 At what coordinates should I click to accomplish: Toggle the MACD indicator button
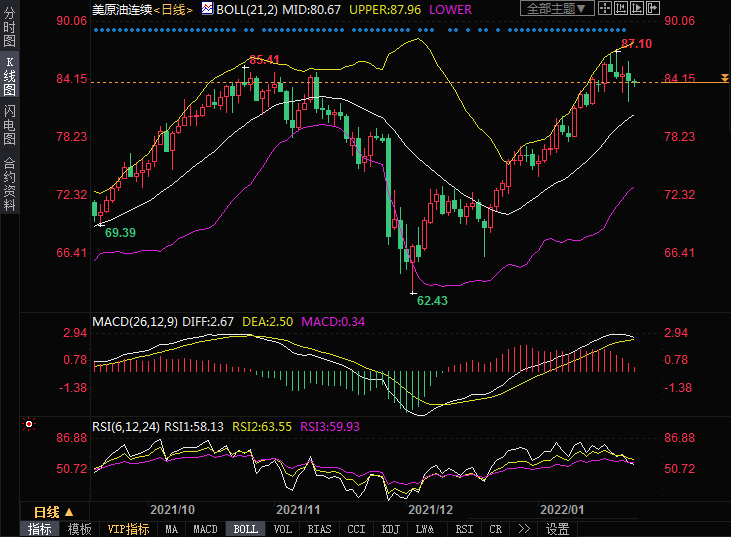click(205, 529)
